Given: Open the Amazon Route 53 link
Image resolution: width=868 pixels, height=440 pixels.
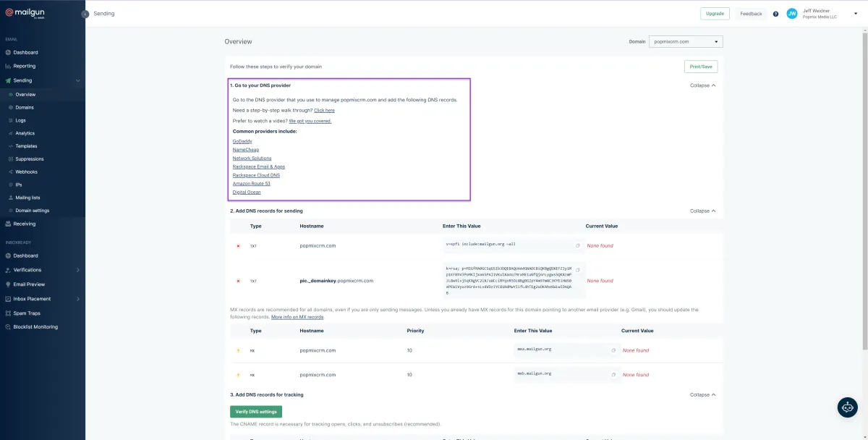Looking at the screenshot, I should coord(252,184).
